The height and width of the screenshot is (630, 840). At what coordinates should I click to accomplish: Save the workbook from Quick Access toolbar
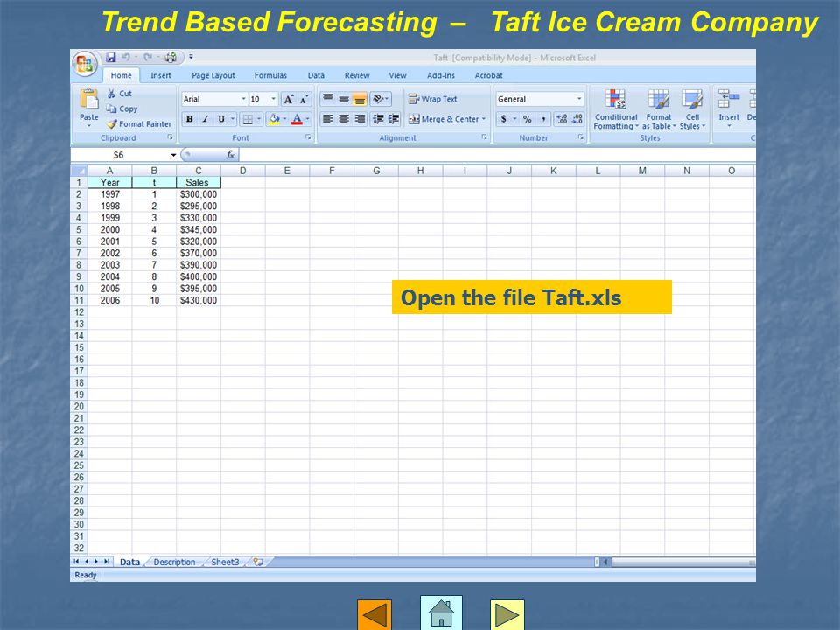tap(111, 58)
